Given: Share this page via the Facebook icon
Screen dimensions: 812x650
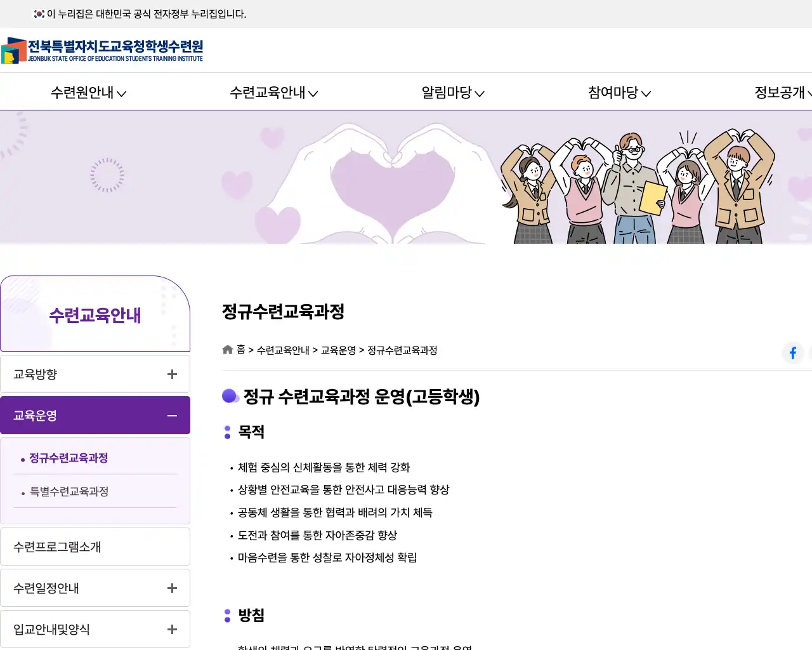Looking at the screenshot, I should pyautogui.click(x=792, y=353).
